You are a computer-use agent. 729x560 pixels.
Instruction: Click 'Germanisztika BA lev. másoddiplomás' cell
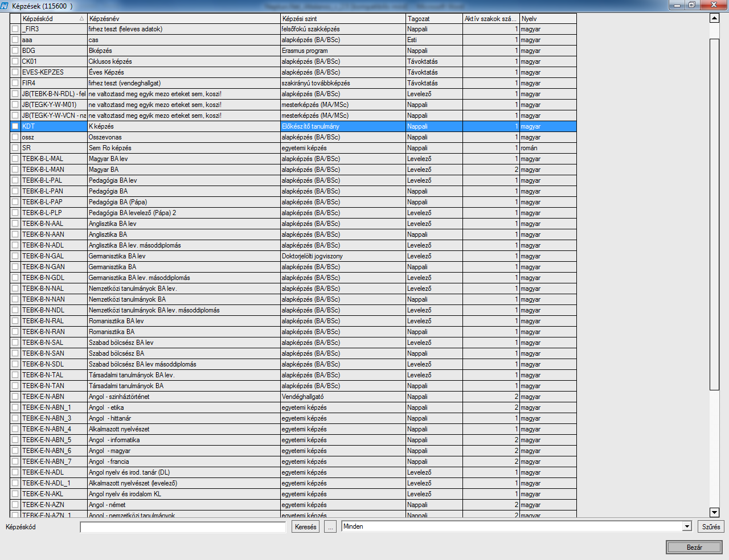[x=184, y=278]
